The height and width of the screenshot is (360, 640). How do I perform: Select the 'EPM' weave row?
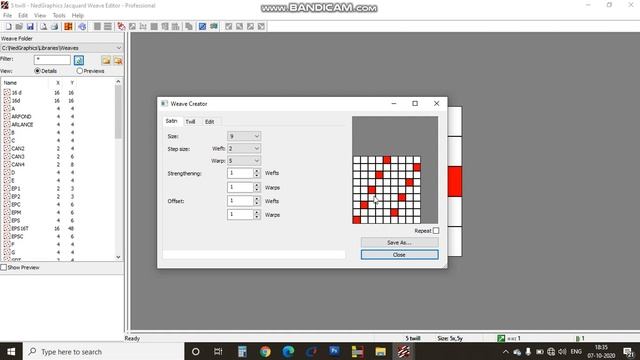[x=39, y=213]
